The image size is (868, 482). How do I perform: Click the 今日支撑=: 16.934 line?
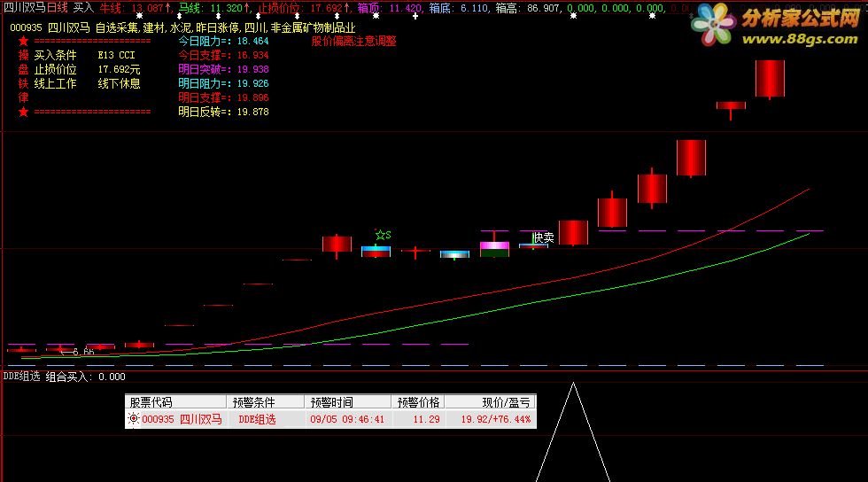point(223,56)
